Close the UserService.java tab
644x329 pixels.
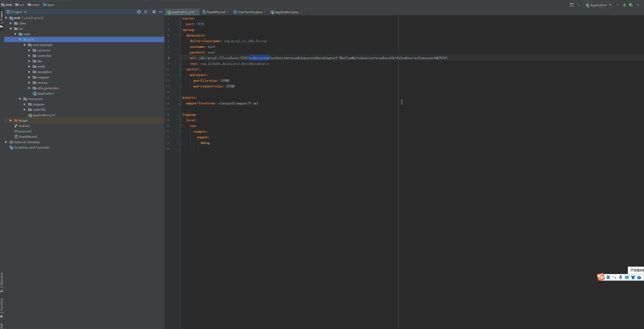coord(265,12)
